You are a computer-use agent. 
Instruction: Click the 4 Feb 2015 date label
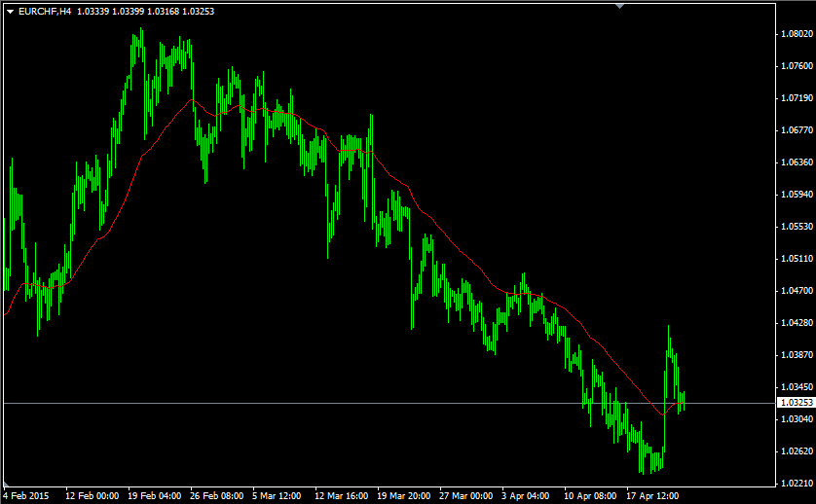pyautogui.click(x=26, y=496)
